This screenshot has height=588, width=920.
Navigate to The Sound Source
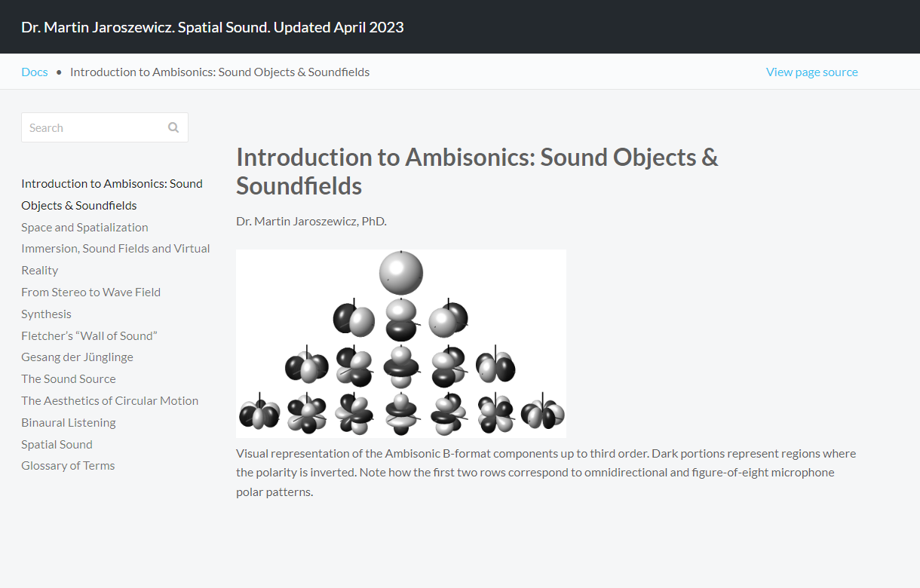pyautogui.click(x=69, y=378)
